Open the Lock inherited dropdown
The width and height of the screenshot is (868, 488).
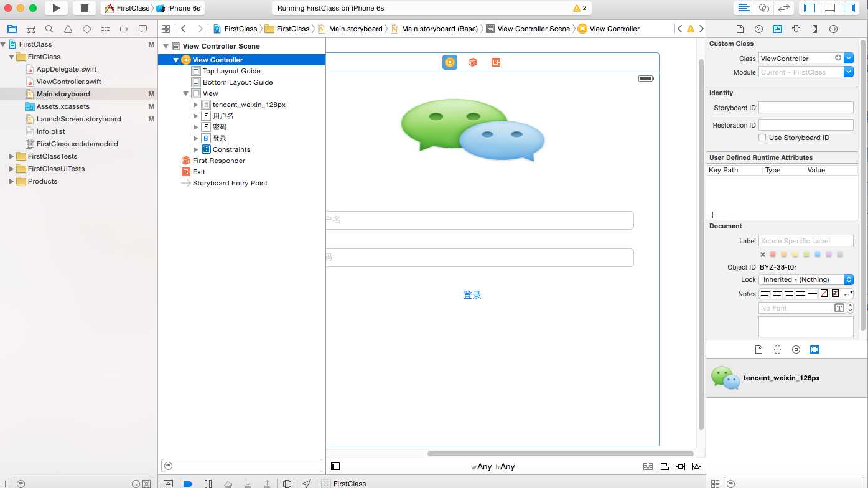coord(806,279)
